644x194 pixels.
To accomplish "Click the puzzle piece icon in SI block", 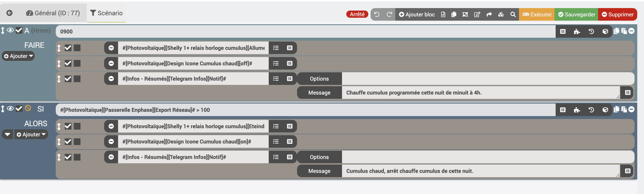I will point(577,110).
